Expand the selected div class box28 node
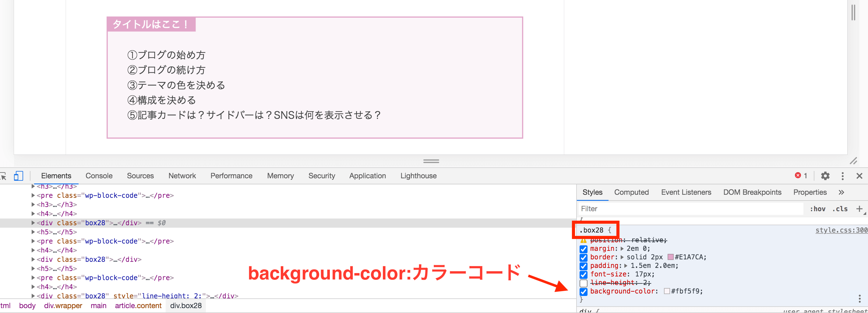Screen dimensions: 868x313 click(33, 222)
